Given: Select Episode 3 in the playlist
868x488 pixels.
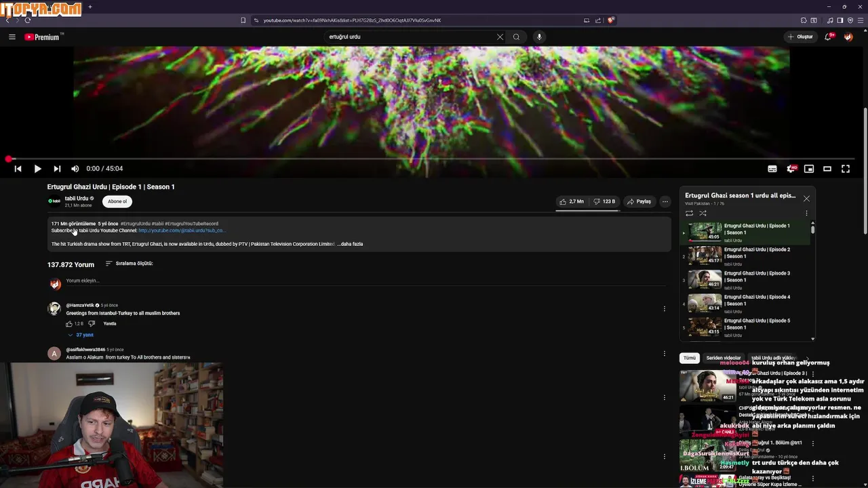Looking at the screenshot, I should [x=745, y=280].
